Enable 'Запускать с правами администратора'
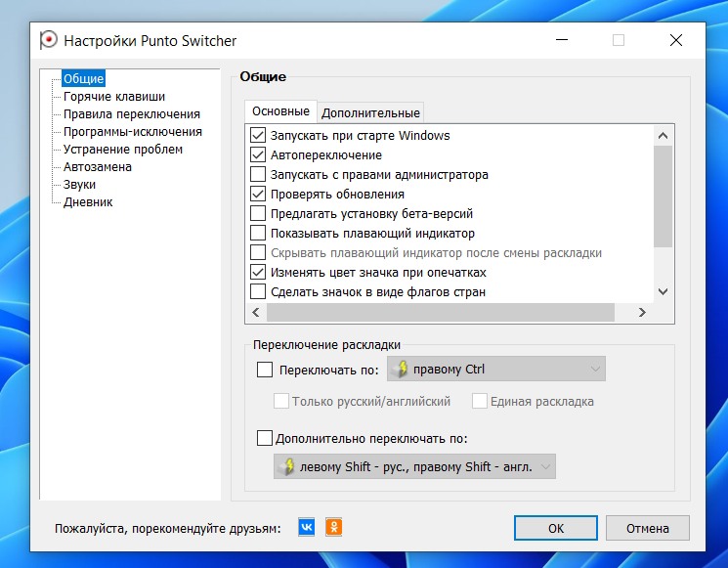The width and height of the screenshot is (728, 568). 258,174
